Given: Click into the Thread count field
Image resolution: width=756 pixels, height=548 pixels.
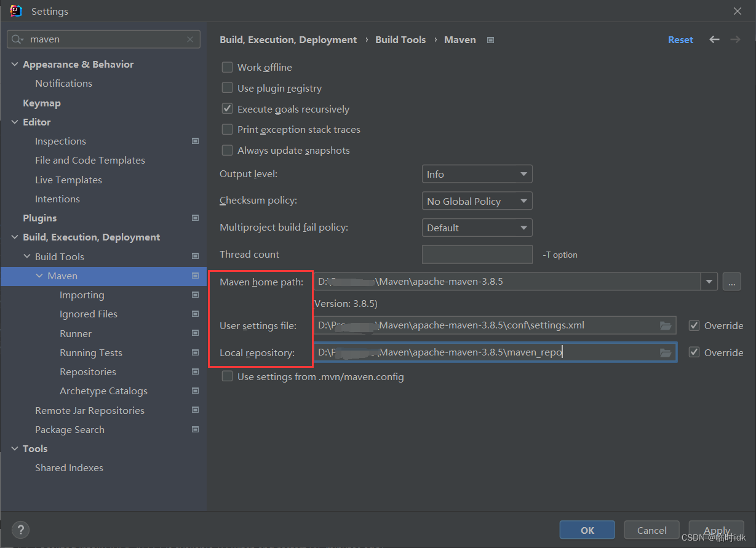Looking at the screenshot, I should click(x=477, y=254).
